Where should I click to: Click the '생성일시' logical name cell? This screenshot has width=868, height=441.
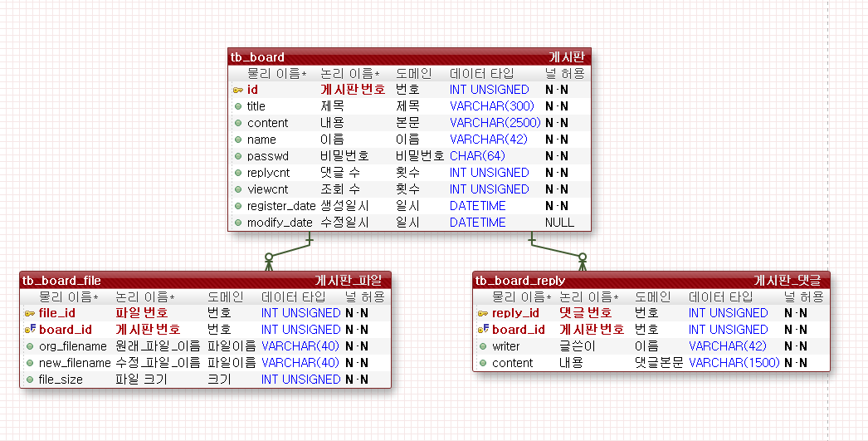[344, 206]
